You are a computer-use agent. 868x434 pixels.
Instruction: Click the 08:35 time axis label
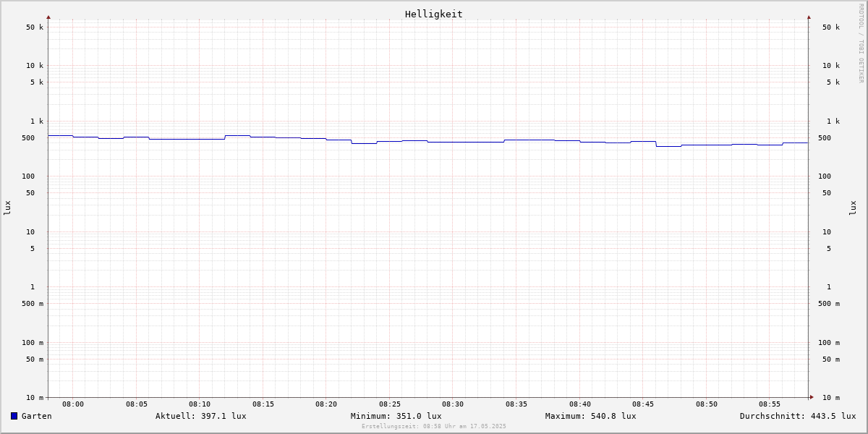516,404
